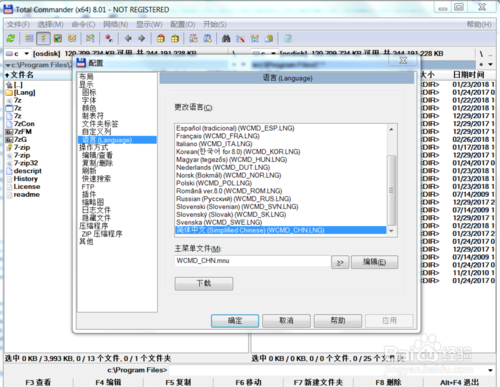
Task: Click the green refresh icon in toolbar
Action: (11, 38)
